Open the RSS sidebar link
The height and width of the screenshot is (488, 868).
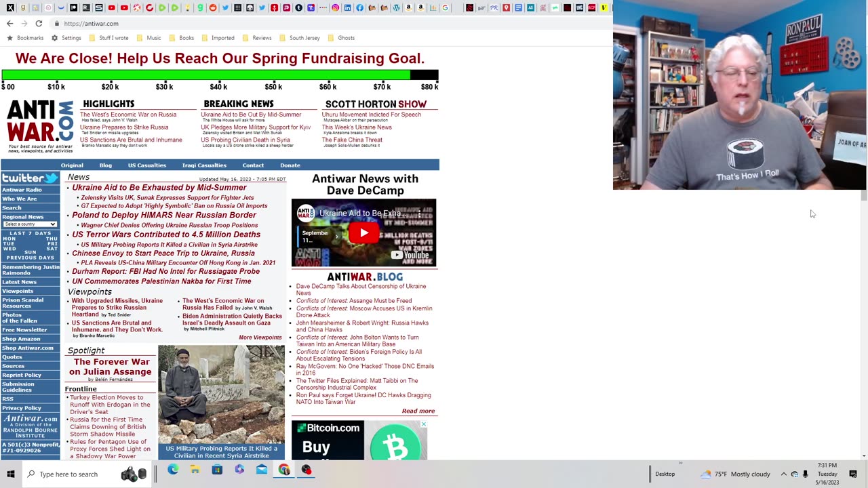coord(7,399)
